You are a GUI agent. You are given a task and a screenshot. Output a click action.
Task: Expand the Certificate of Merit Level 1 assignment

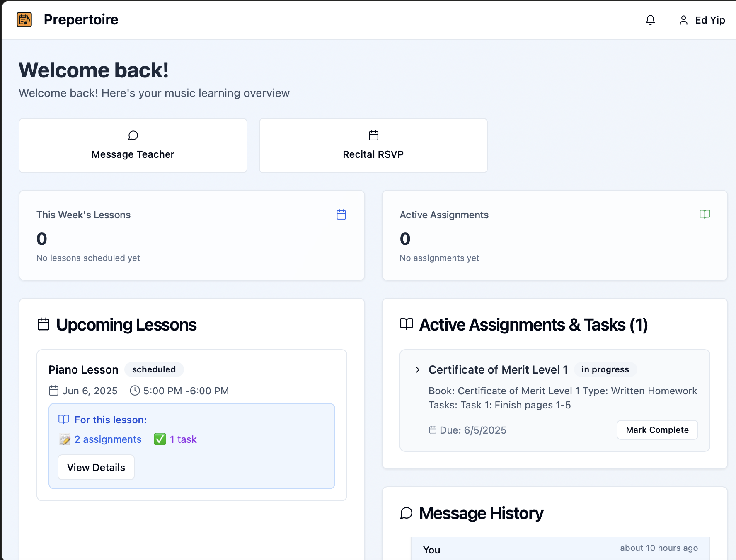point(417,369)
